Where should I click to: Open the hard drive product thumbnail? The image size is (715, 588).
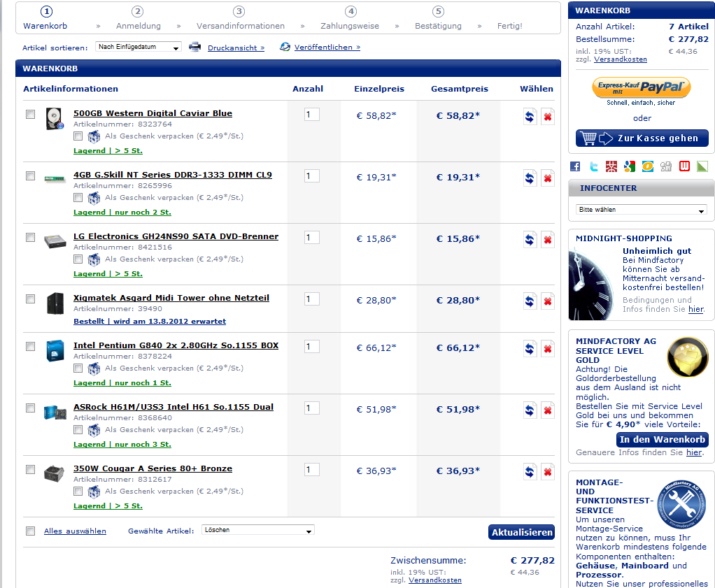pos(55,119)
